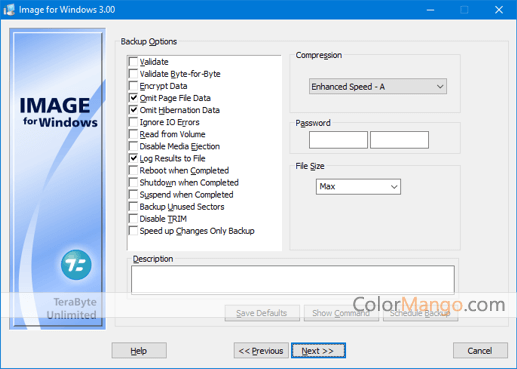Enable Shutdown when Completed
Image resolution: width=517 pixels, height=369 pixels.
(x=133, y=182)
